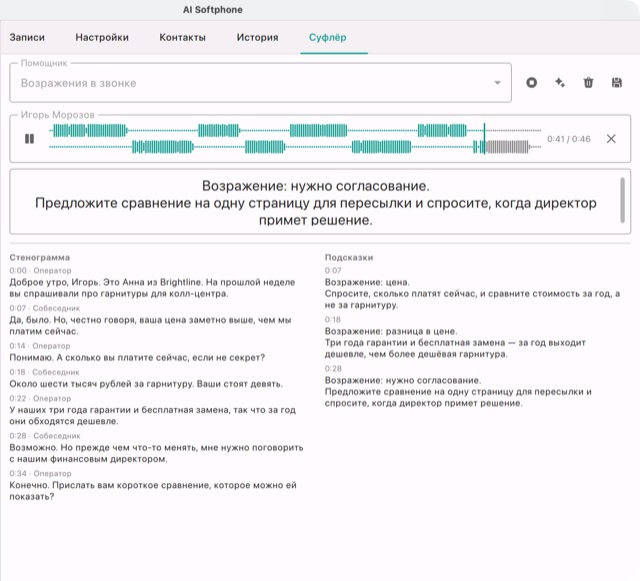This screenshot has width=640, height=581.
Task: Click the line 'Понимаю. А сколько вы платите'
Action: click(x=137, y=358)
